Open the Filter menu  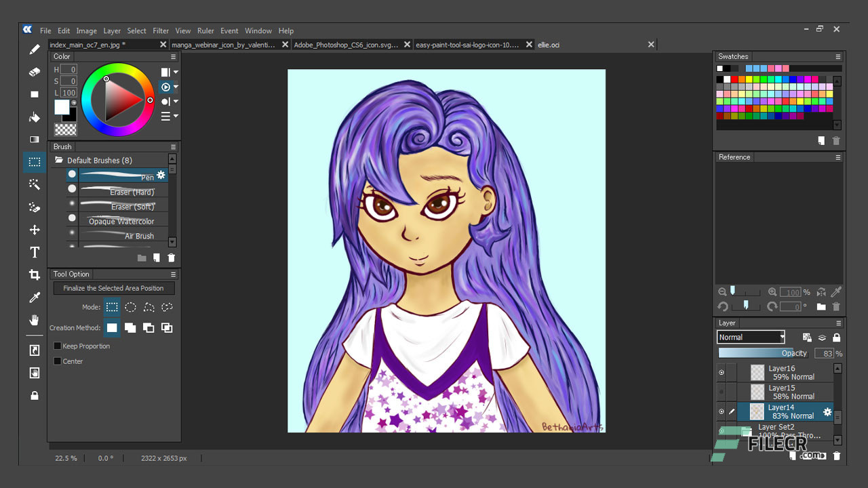pyautogui.click(x=161, y=30)
